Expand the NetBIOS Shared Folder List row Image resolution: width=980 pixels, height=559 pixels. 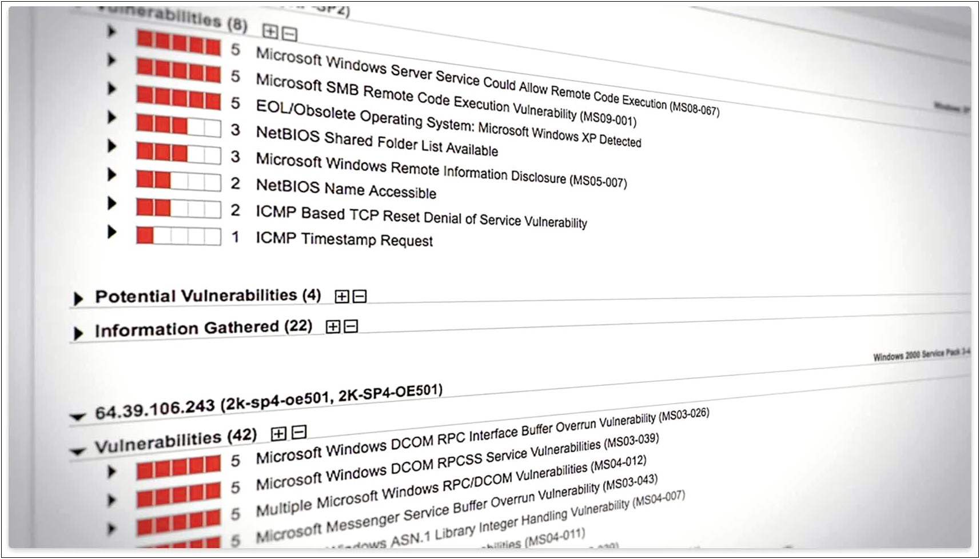click(111, 117)
